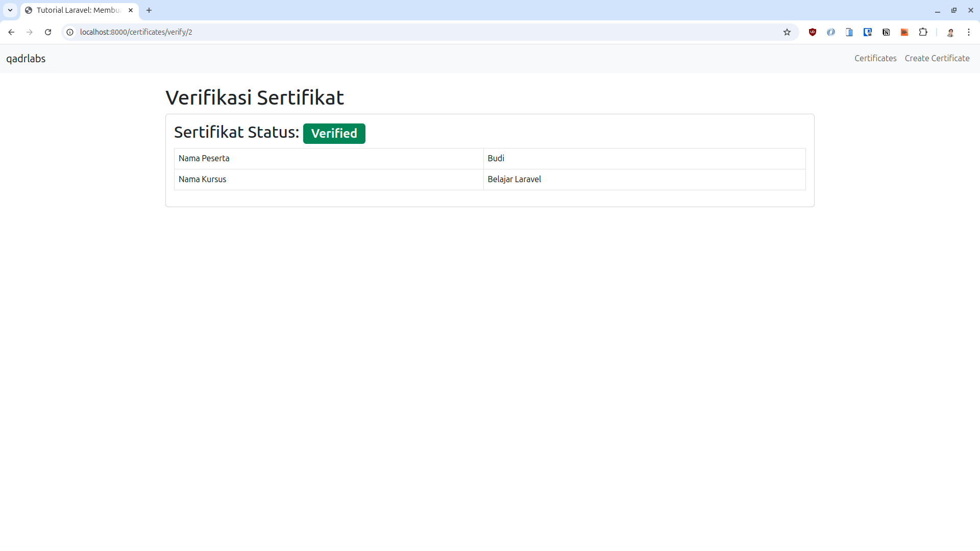Open the browser extensions puzzle menu
This screenshot has height=551, width=980.
point(924,32)
